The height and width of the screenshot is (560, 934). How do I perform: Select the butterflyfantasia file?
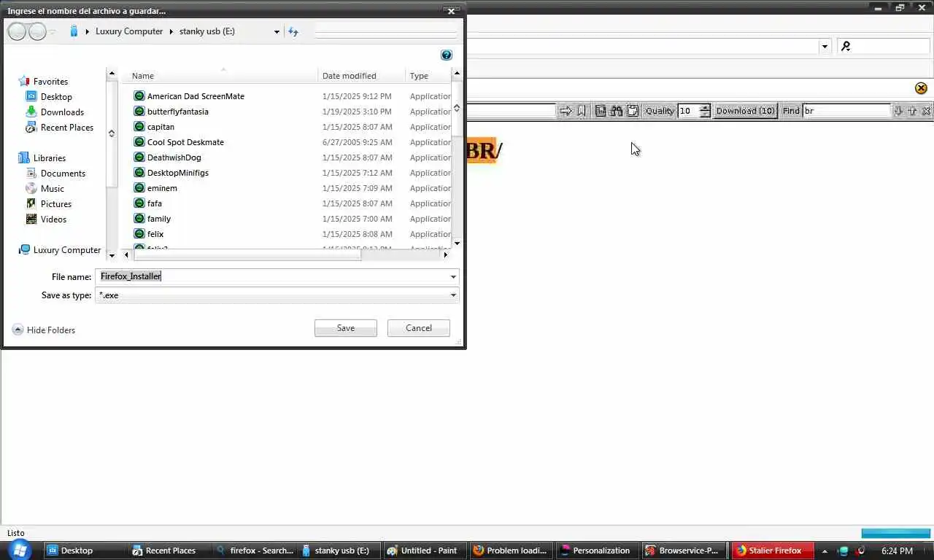pos(177,112)
